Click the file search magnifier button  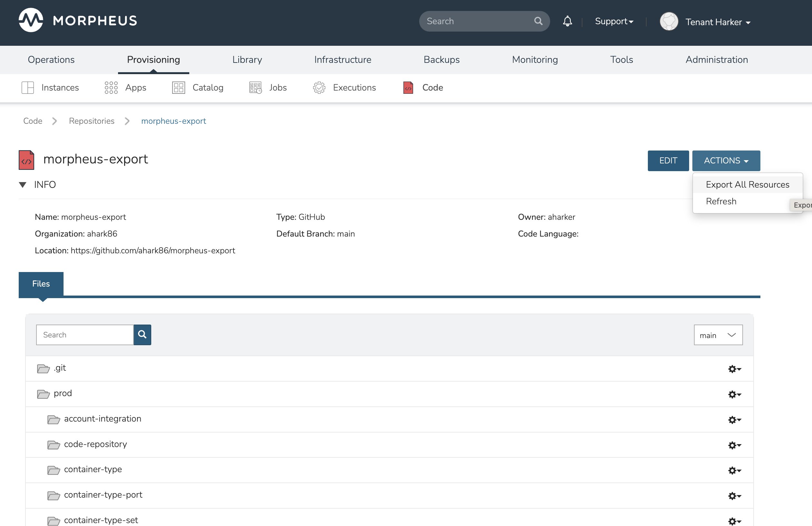[142, 335]
